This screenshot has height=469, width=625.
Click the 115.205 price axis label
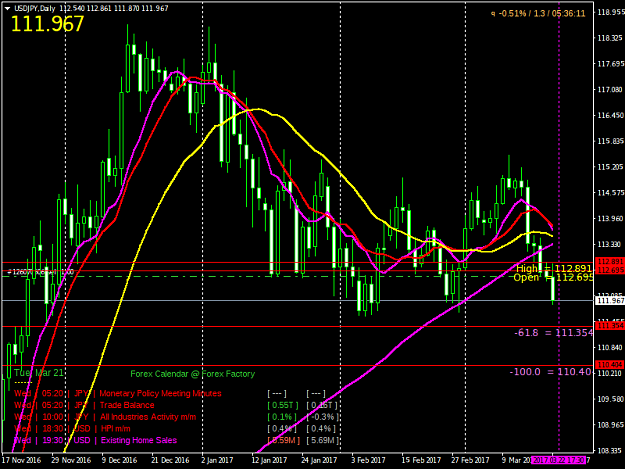[x=610, y=167]
